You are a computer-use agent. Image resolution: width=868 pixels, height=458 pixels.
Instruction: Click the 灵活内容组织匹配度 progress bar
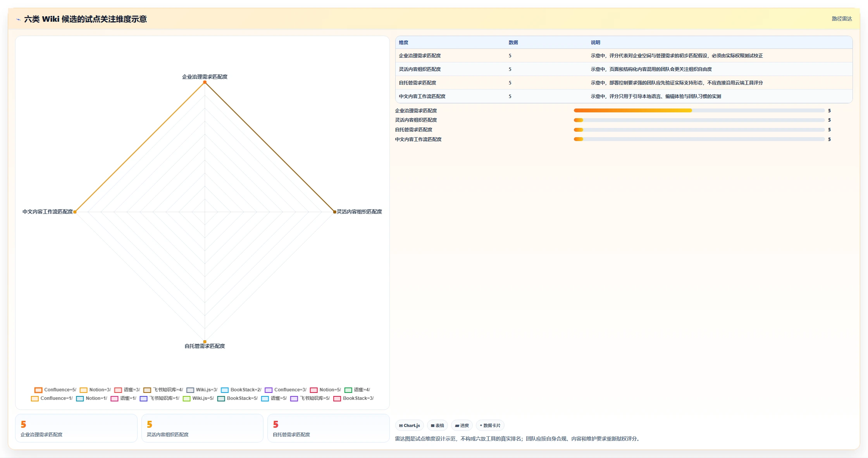(699, 120)
